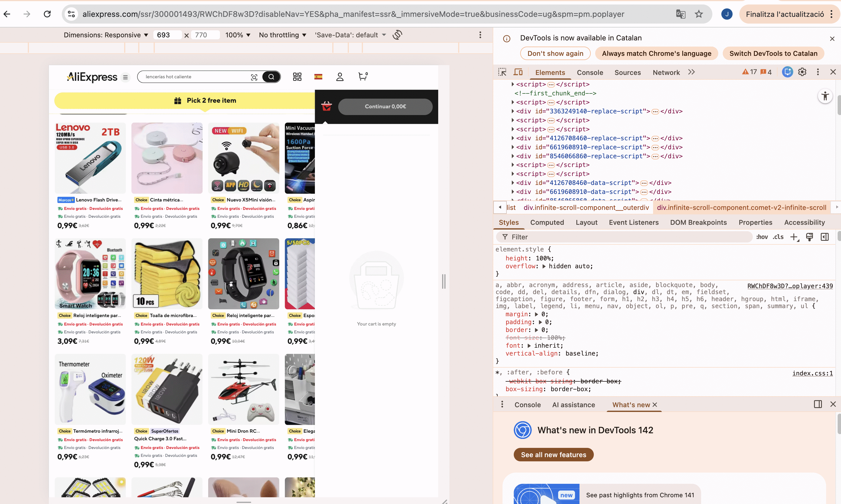
Task: Click the AliExpress image search camera icon
Action: [x=254, y=77]
